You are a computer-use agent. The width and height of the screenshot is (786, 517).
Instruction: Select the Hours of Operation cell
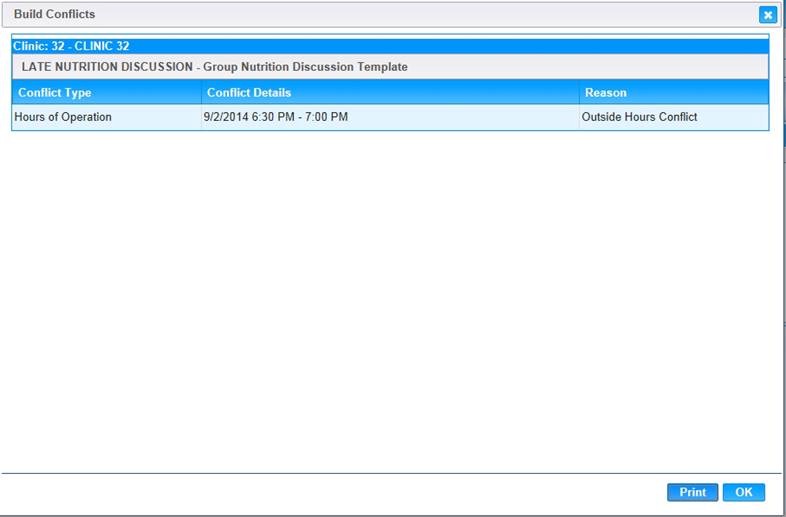(63, 117)
